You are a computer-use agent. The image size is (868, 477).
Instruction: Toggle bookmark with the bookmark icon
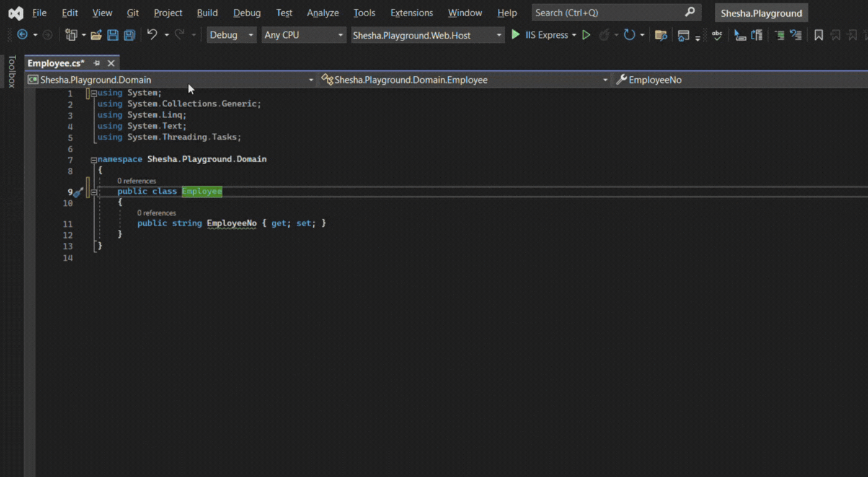pyautogui.click(x=818, y=35)
